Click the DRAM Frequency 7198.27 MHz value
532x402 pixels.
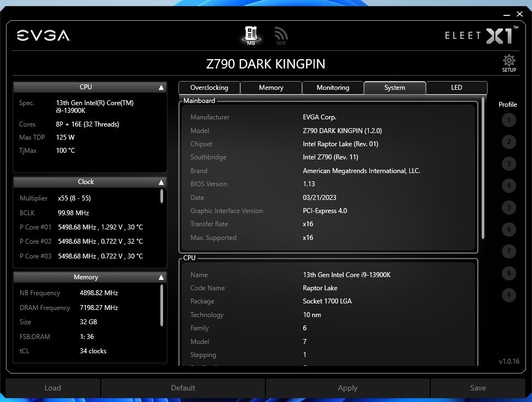(99, 308)
